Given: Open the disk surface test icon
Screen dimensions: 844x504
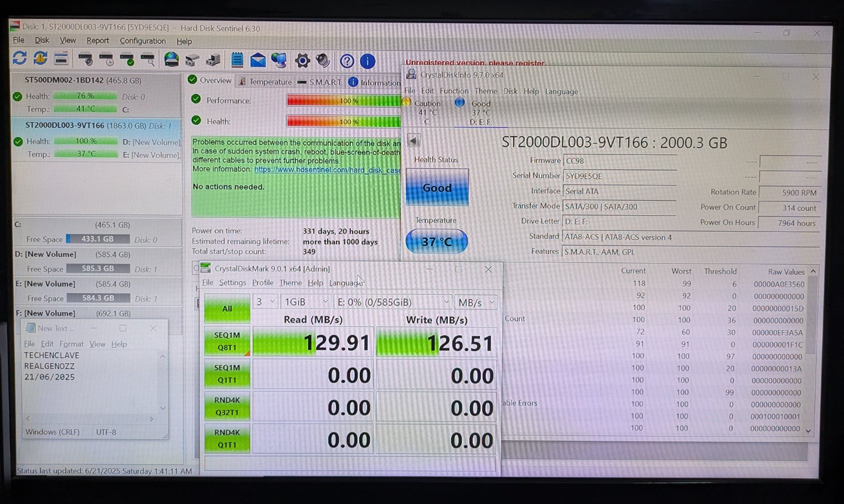Looking at the screenshot, I should (148, 60).
